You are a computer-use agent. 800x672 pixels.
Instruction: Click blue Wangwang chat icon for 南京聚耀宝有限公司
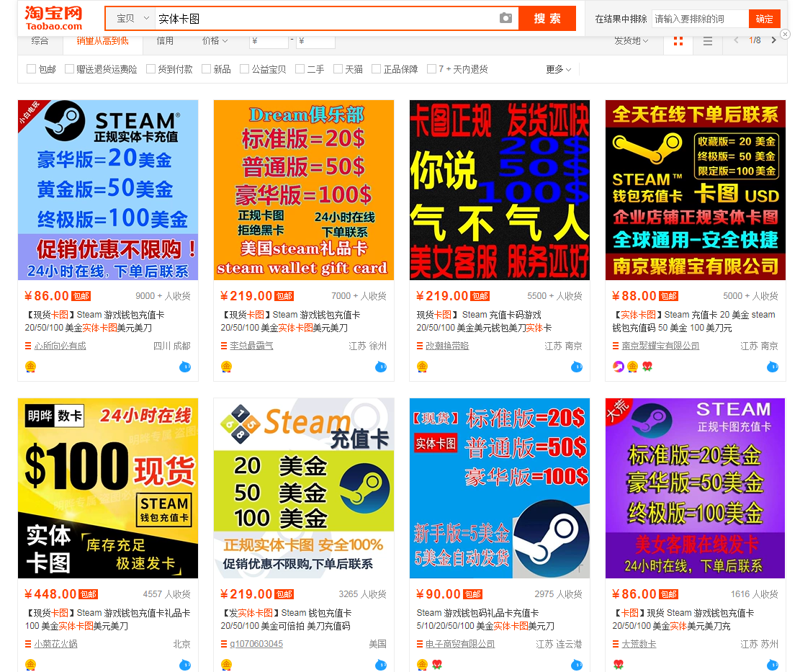click(773, 367)
